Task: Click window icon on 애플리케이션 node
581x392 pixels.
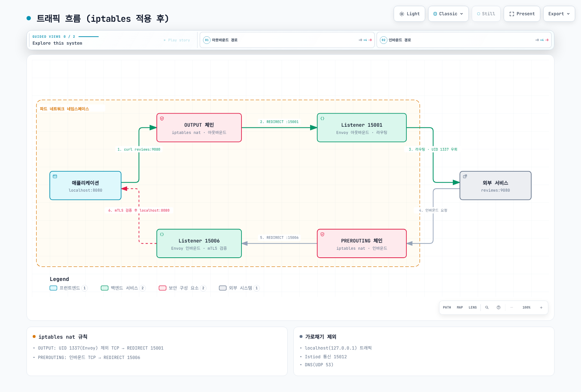Action: click(55, 176)
